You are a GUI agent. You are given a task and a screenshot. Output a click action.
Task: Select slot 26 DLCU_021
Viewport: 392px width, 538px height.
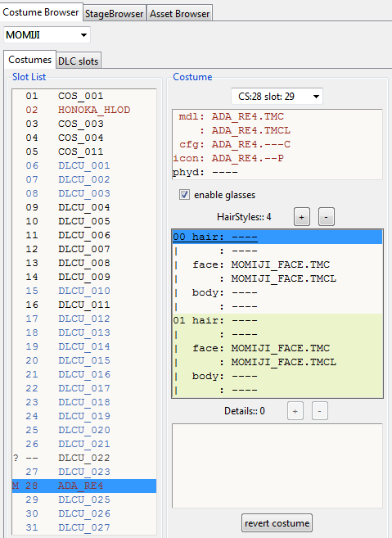84,444
